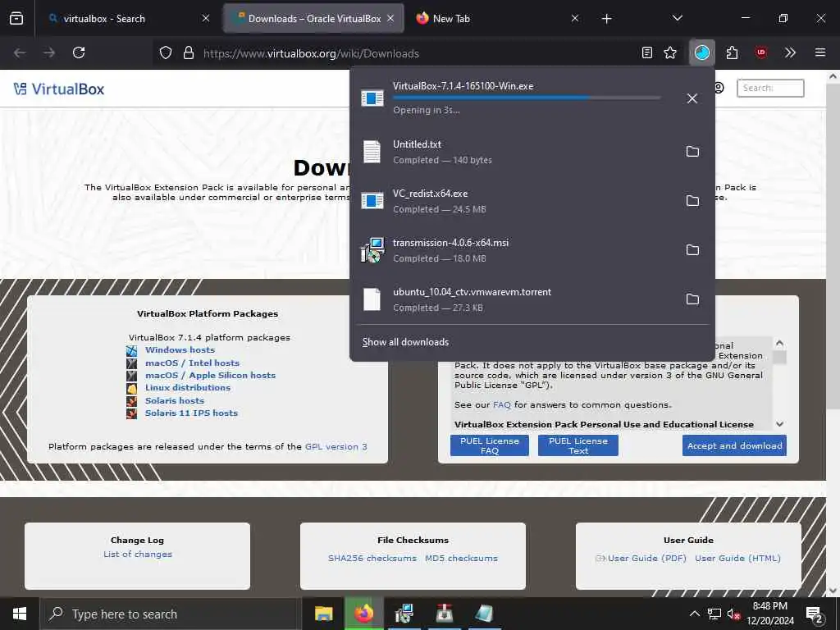Toggle reader view icon
Image resolution: width=840 pixels, height=630 pixels.
[x=647, y=52]
